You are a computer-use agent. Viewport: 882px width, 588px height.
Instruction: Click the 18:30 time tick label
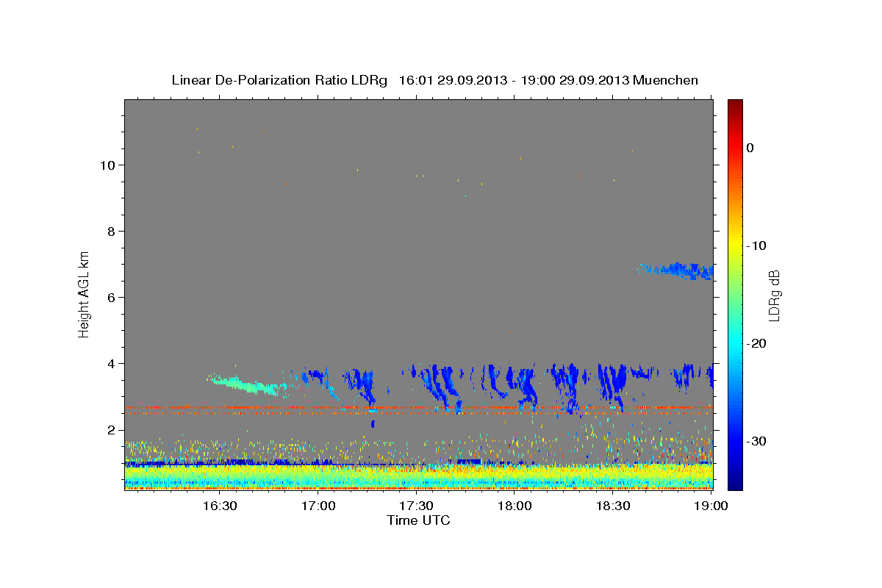coord(613,506)
